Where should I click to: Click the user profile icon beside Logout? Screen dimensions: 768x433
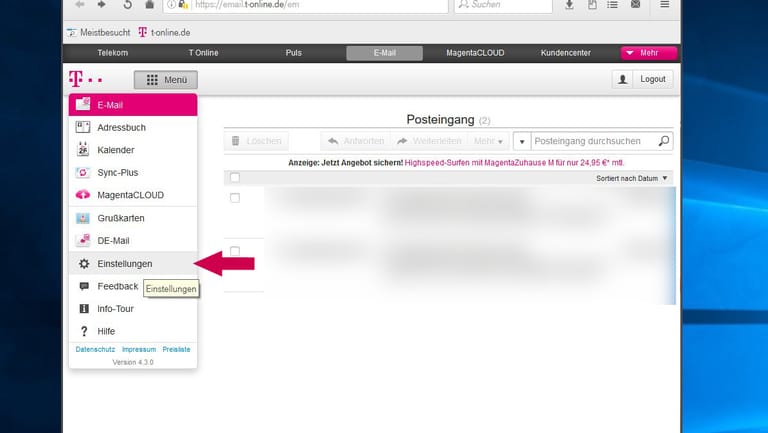623,79
